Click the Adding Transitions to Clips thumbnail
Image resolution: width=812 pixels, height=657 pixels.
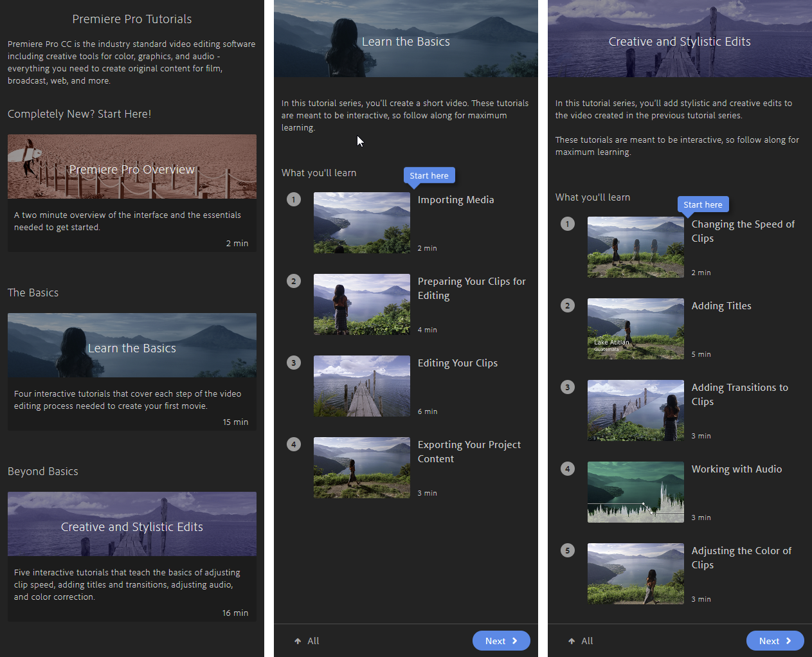[636, 410]
